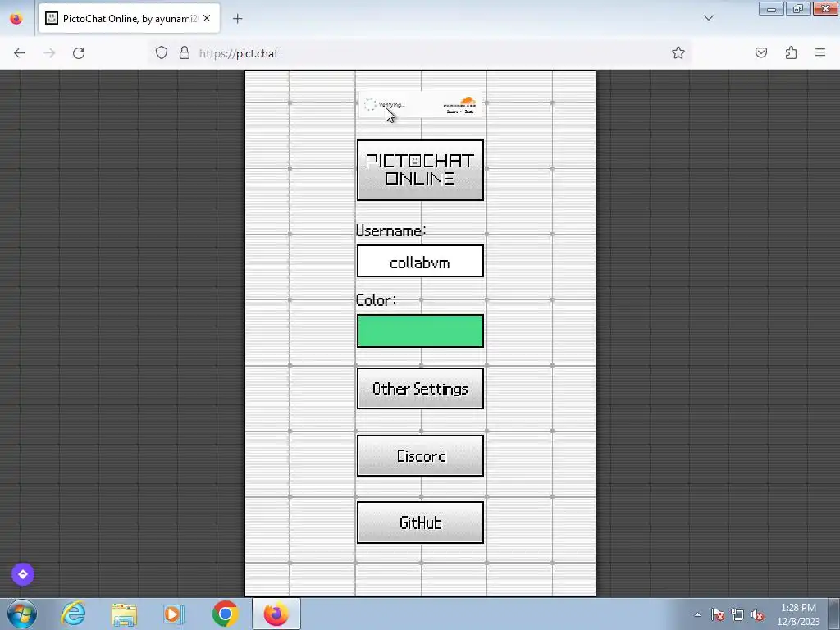The width and height of the screenshot is (840, 630).
Task: Show hidden system tray icons arrow
Action: (x=697, y=614)
